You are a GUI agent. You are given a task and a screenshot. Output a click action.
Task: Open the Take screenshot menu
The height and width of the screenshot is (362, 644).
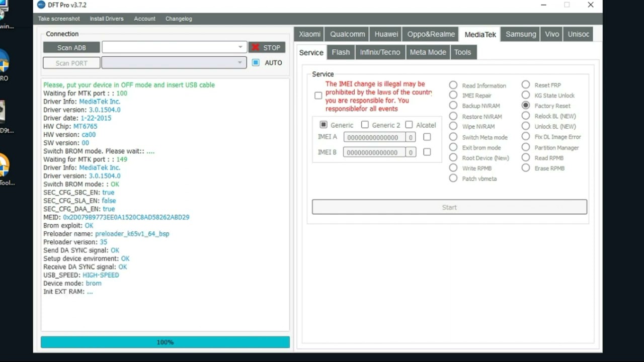coord(59,19)
